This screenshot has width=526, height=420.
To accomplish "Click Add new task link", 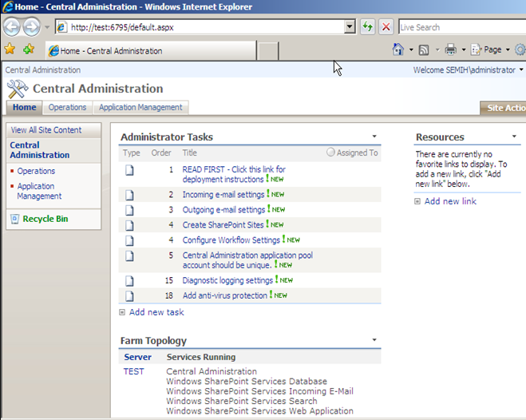I will (156, 312).
